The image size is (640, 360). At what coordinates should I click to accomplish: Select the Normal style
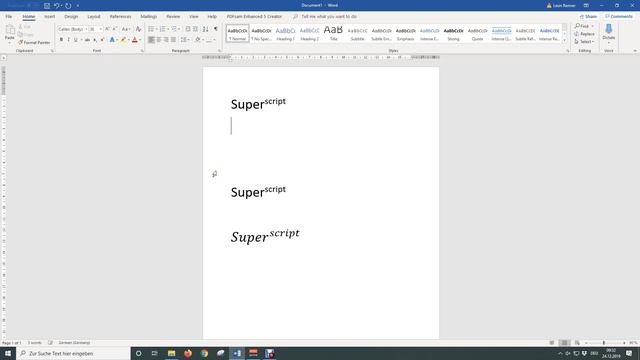coord(237,33)
